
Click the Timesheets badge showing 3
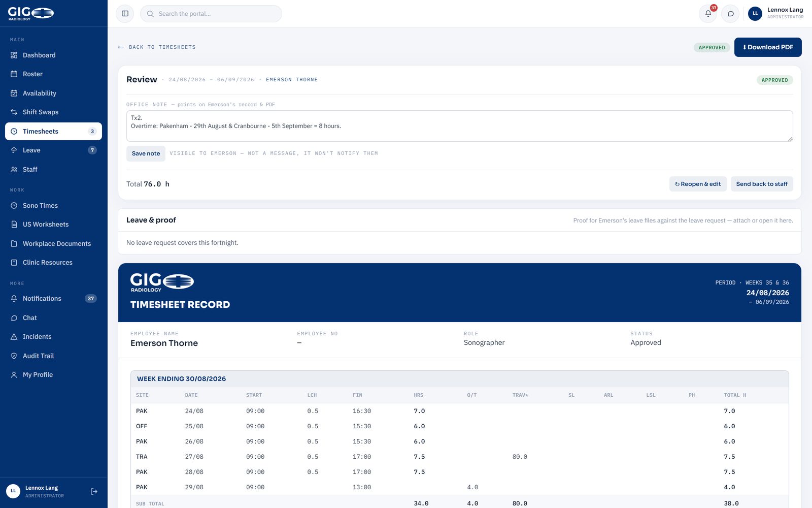tap(92, 131)
